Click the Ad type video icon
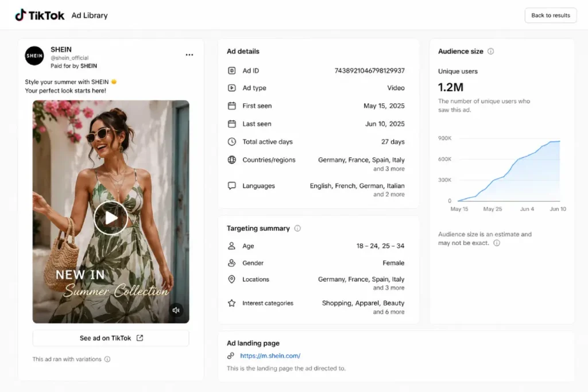The image size is (588, 392). click(x=232, y=88)
